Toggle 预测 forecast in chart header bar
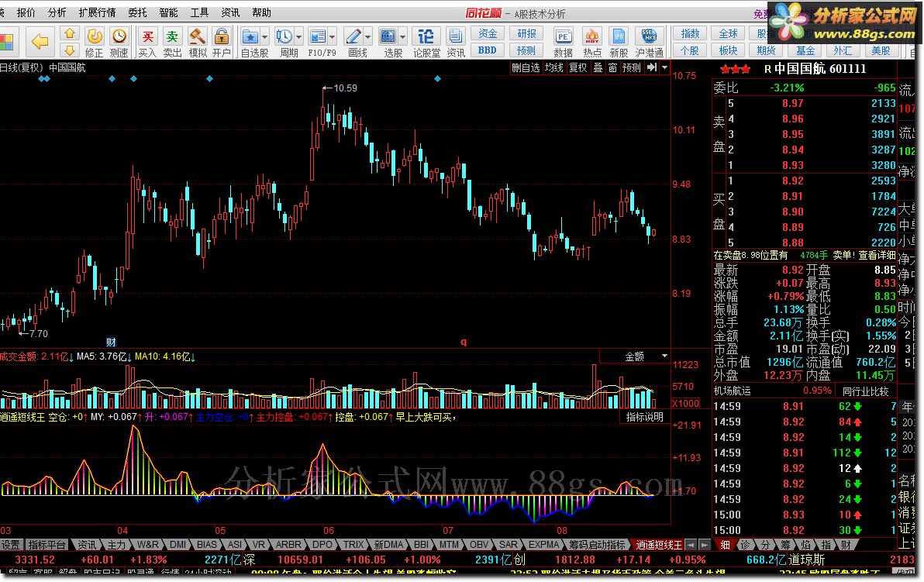The image size is (924, 582). [632, 67]
